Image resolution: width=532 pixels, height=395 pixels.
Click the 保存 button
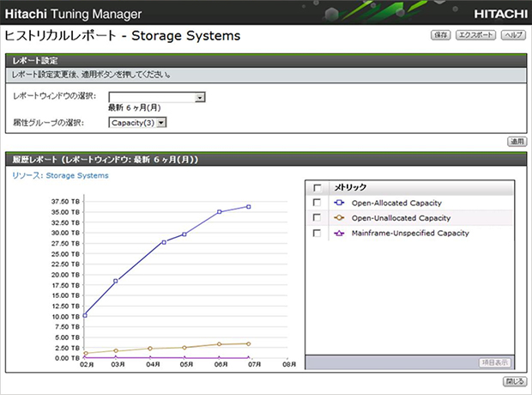pyautogui.click(x=440, y=36)
